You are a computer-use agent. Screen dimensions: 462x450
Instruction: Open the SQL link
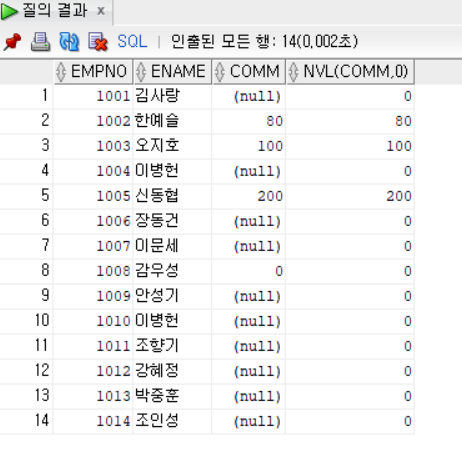132,42
